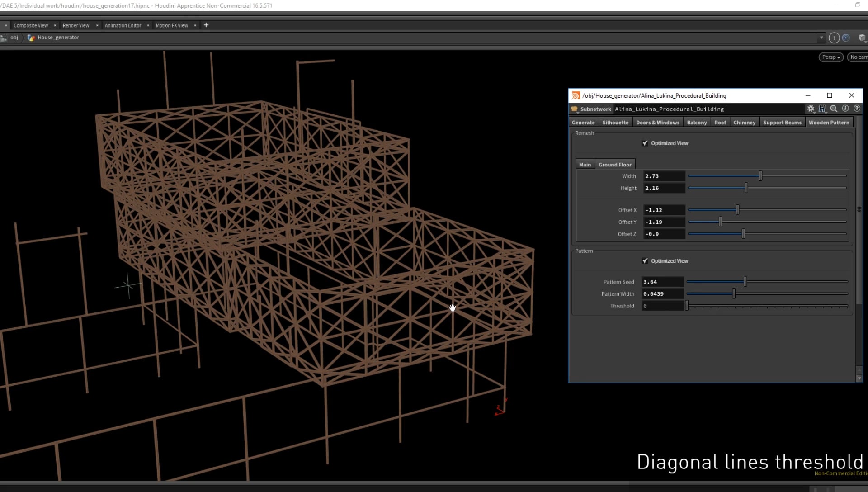Click the obj network path icon
Image resolution: width=868 pixels, height=492 pixels.
click(x=4, y=38)
